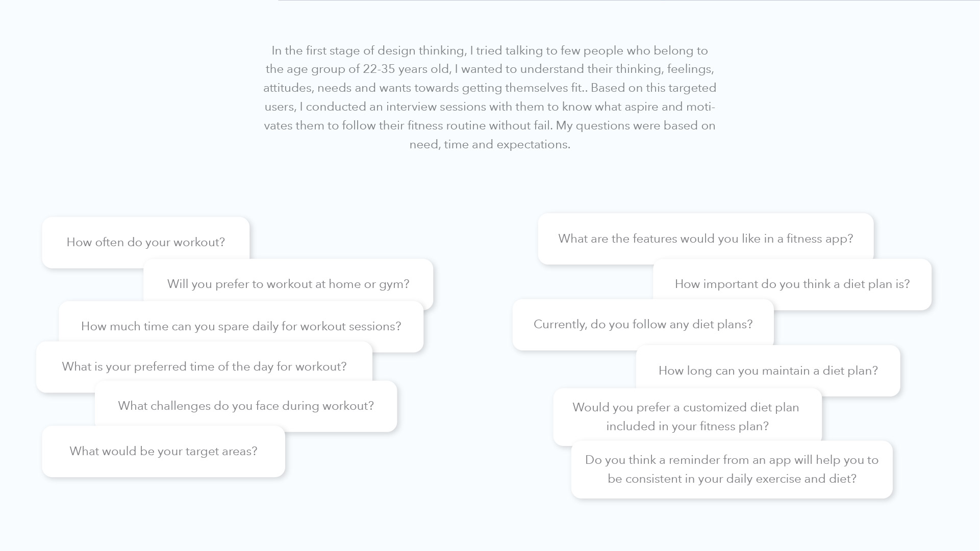Select the app reminder consistency question card
Image resolution: width=980 pixels, height=551 pixels.
tap(732, 469)
